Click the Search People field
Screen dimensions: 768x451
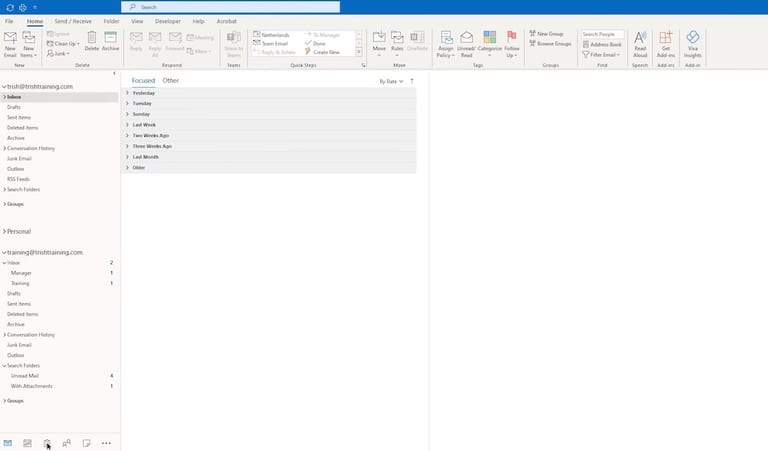pos(602,34)
